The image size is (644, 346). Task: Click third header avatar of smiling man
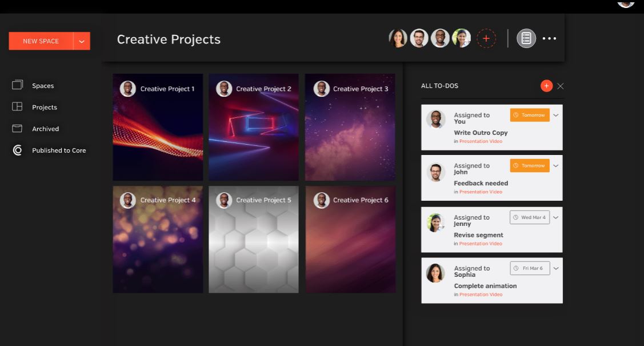(x=440, y=38)
